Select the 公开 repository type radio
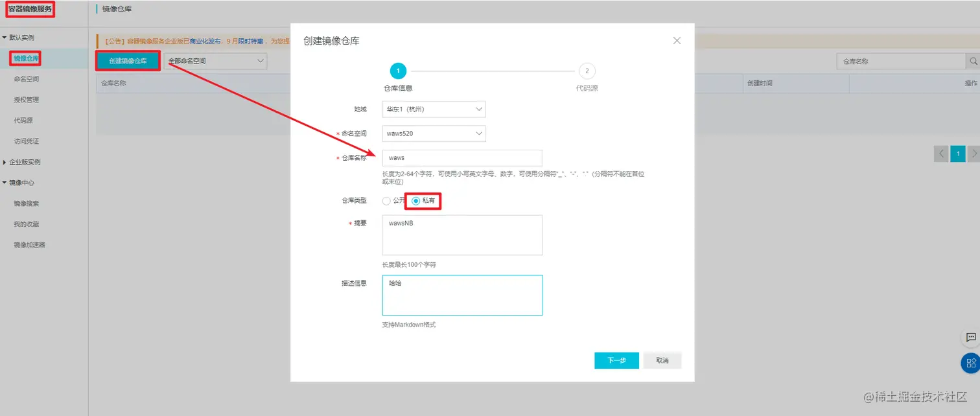This screenshot has width=980, height=416. pyautogui.click(x=387, y=201)
